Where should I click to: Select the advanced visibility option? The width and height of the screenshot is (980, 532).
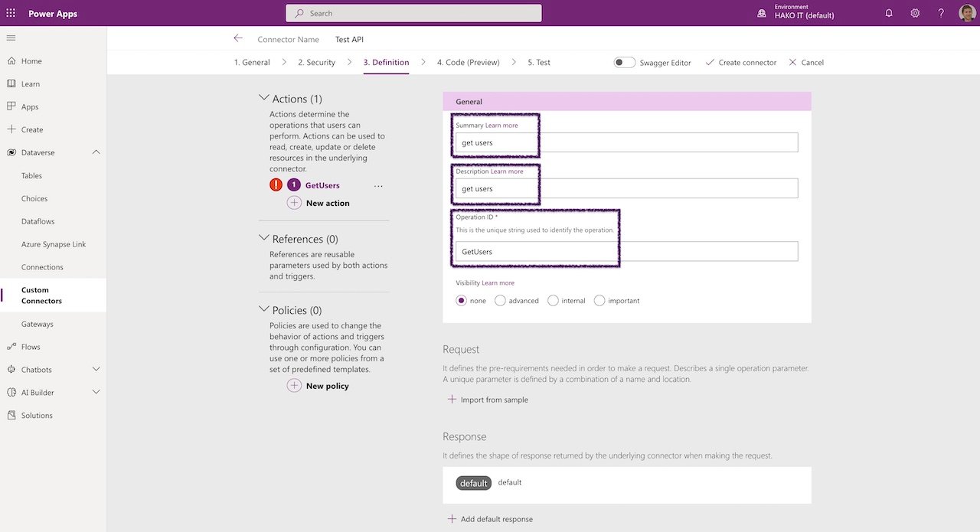pyautogui.click(x=500, y=301)
